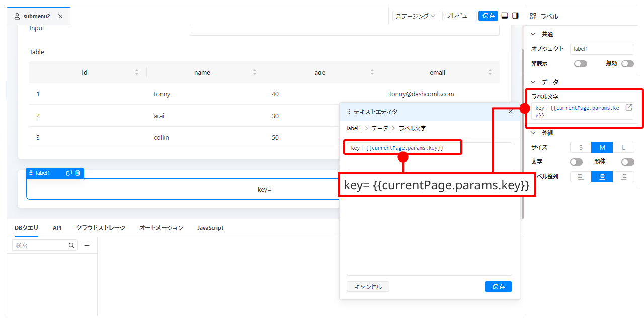Viewport: 644px width, 322px height.
Task: Enable 太字 bold toggle
Action: click(x=576, y=162)
